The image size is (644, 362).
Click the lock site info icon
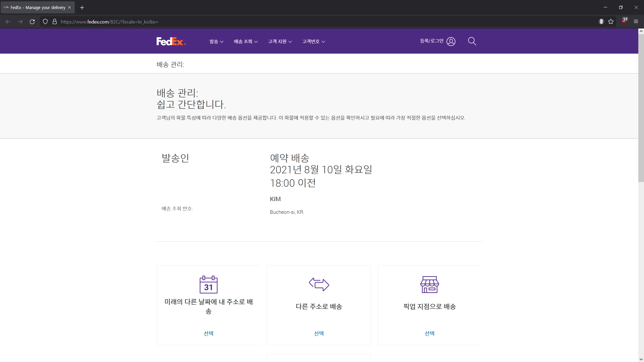pyautogui.click(x=55, y=22)
